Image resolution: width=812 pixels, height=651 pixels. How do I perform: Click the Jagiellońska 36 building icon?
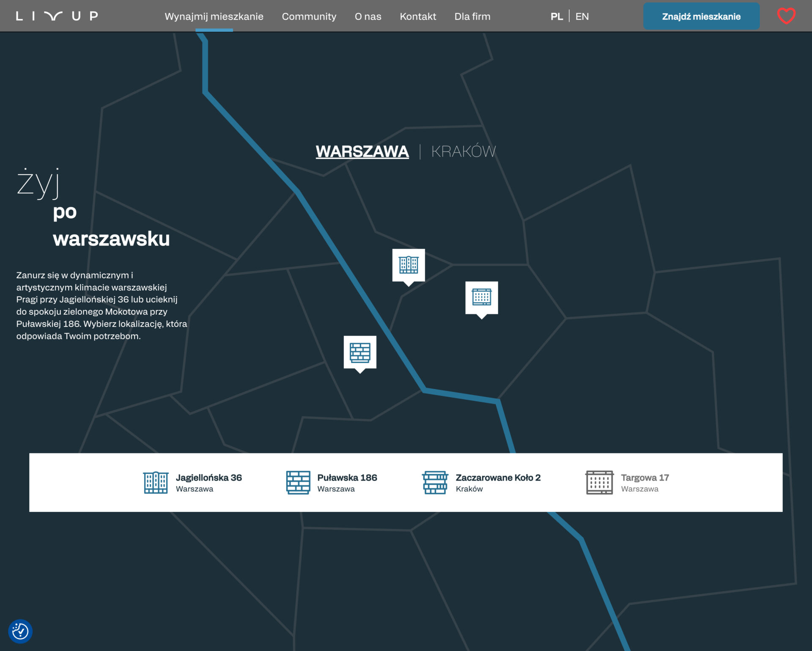156,482
